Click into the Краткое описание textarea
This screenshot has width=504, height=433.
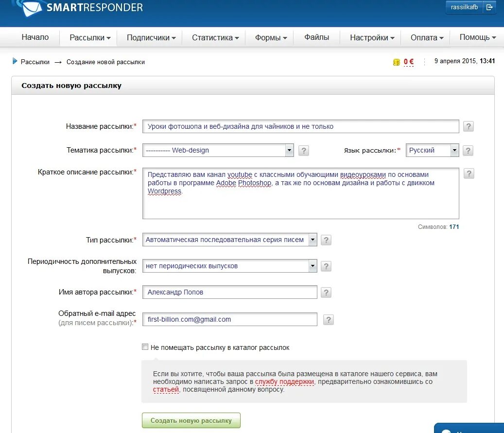tap(300, 193)
